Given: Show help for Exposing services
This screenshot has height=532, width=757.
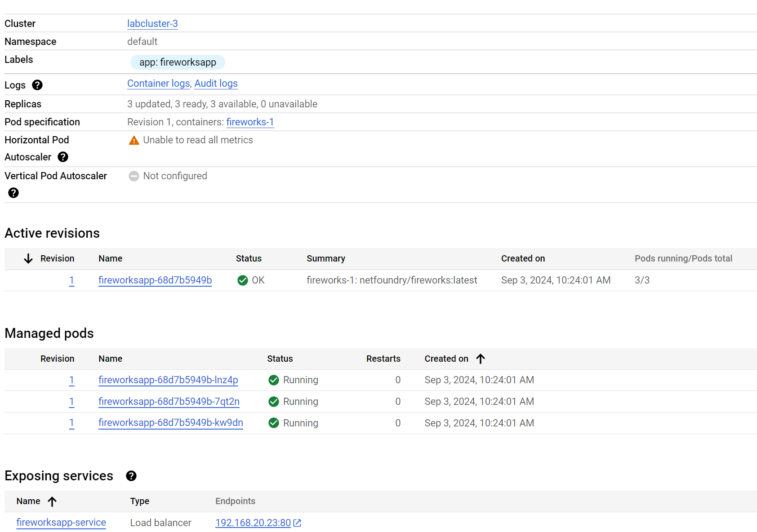Looking at the screenshot, I should click(x=131, y=476).
